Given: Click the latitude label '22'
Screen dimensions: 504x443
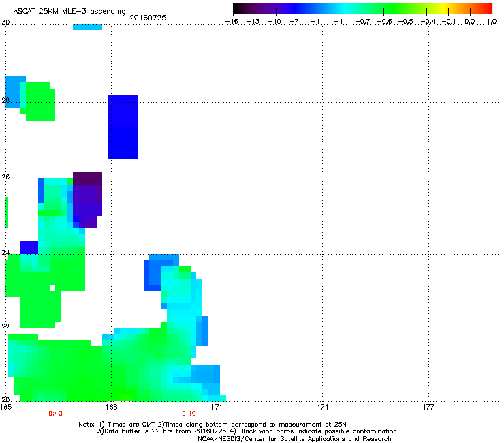Looking at the screenshot, I should pos(5,326).
